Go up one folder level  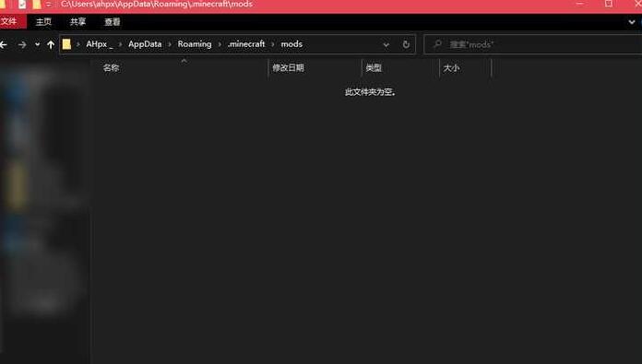(x=51, y=44)
